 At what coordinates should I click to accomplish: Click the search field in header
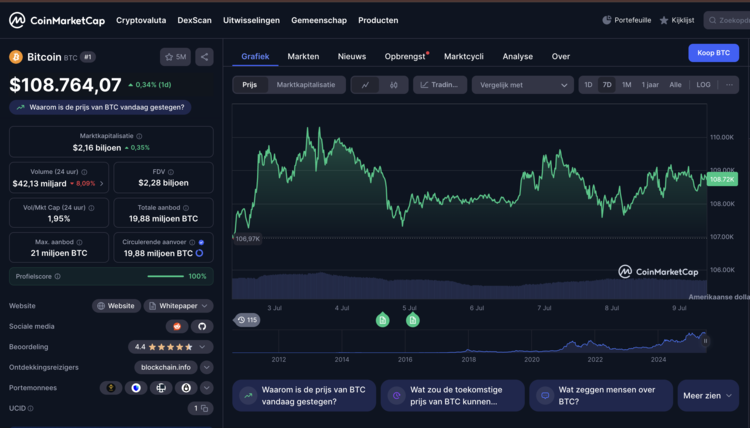[x=727, y=20]
